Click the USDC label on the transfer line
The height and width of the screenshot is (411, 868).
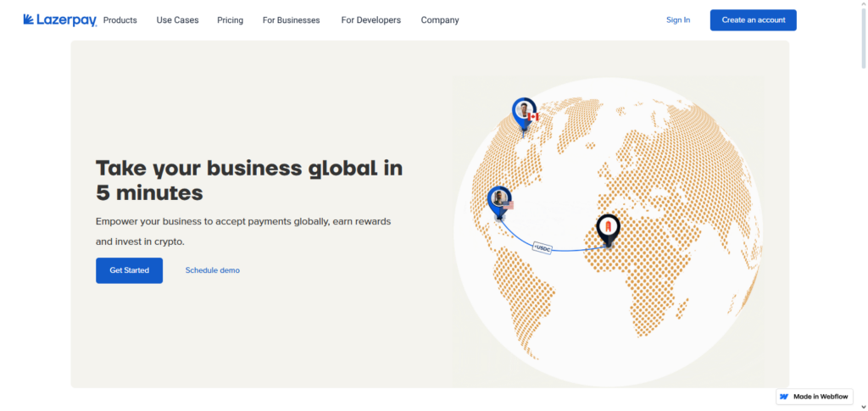pos(542,247)
